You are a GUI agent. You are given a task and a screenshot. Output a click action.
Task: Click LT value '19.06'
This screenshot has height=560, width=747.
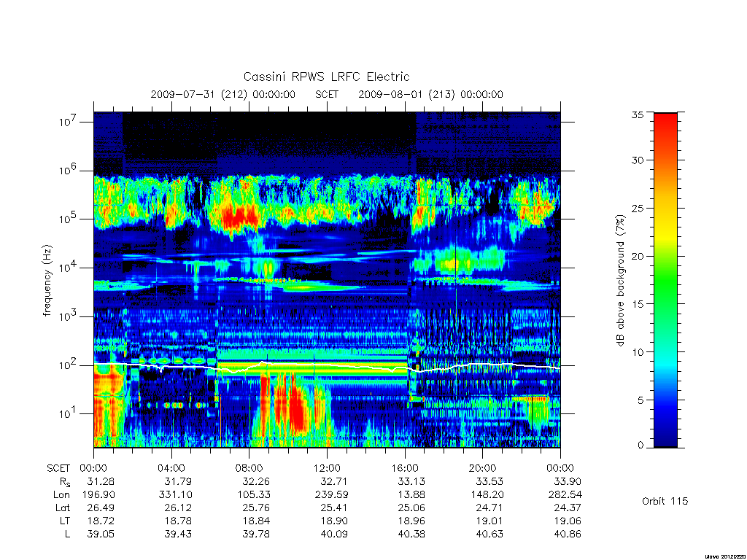568,521
